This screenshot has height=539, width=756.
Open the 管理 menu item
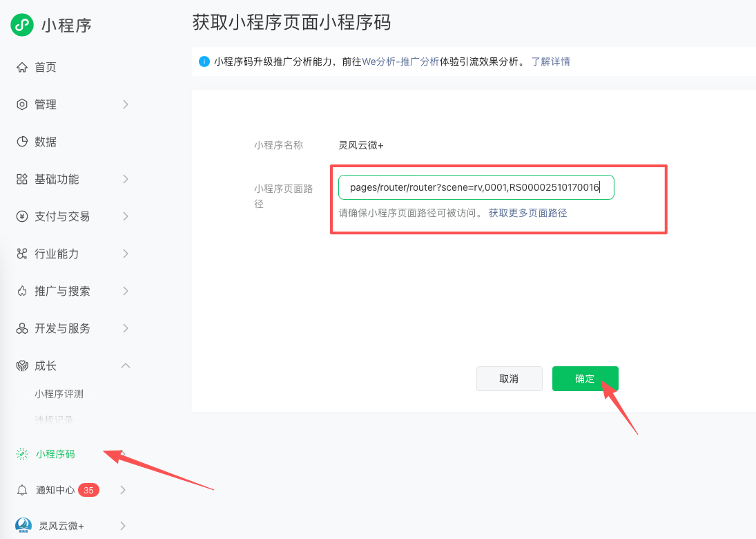[x=46, y=104]
